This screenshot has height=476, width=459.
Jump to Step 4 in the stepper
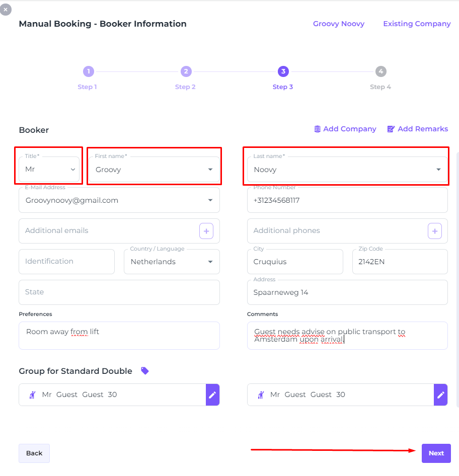[380, 71]
